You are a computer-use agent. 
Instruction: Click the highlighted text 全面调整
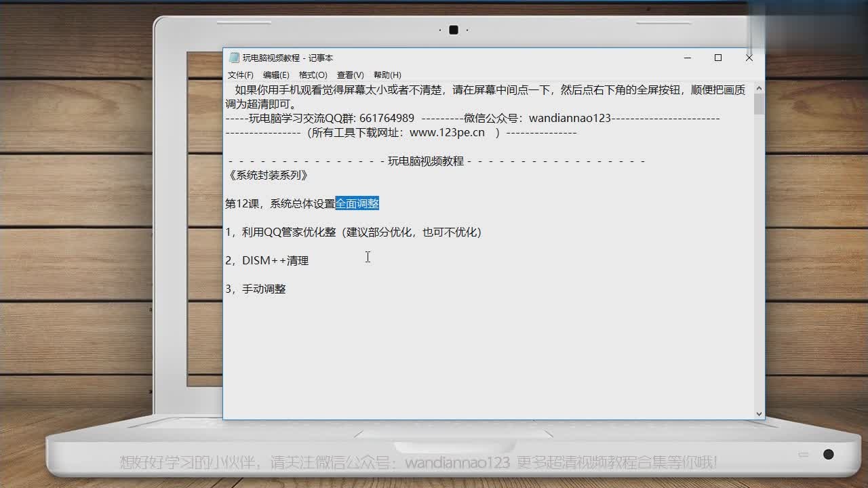pyautogui.click(x=357, y=203)
